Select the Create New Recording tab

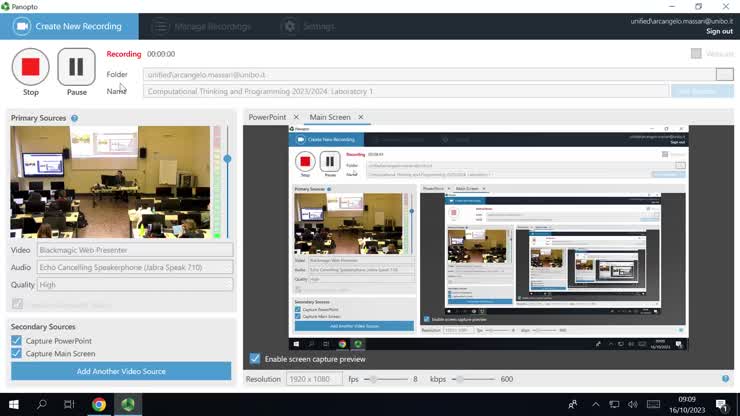pyautogui.click(x=69, y=26)
